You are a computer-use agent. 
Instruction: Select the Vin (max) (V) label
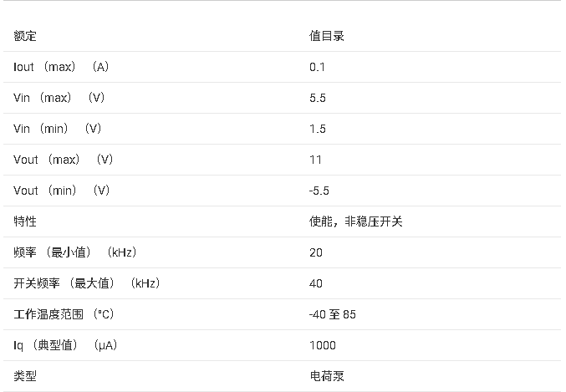tap(59, 98)
